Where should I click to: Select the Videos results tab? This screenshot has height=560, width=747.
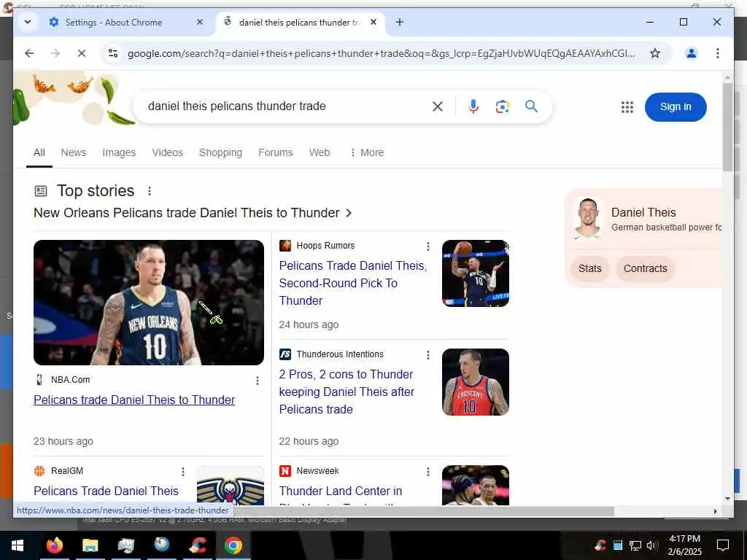[167, 152]
